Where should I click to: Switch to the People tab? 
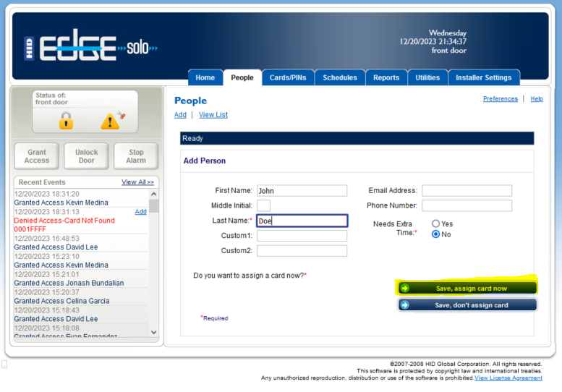click(x=242, y=78)
